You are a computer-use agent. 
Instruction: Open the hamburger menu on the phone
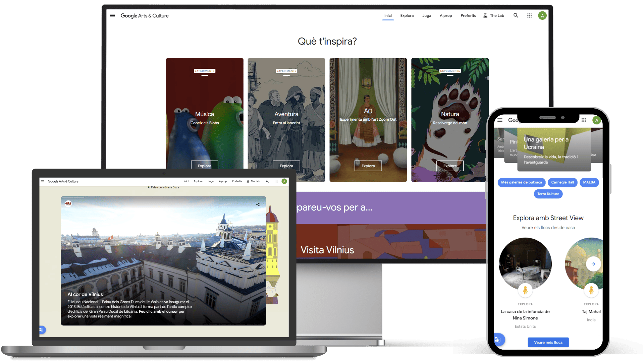pos(500,120)
